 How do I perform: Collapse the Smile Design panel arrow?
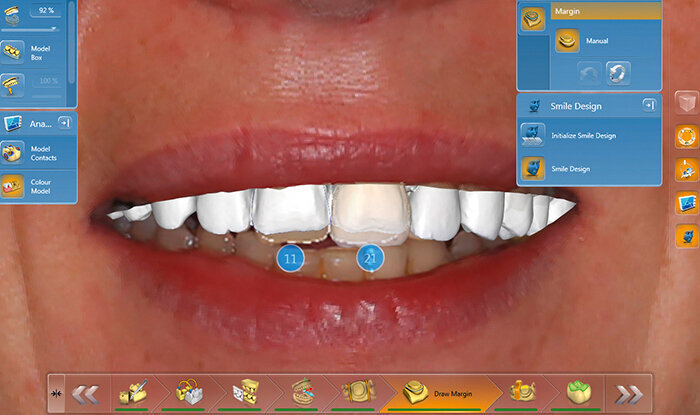pyautogui.click(x=649, y=105)
